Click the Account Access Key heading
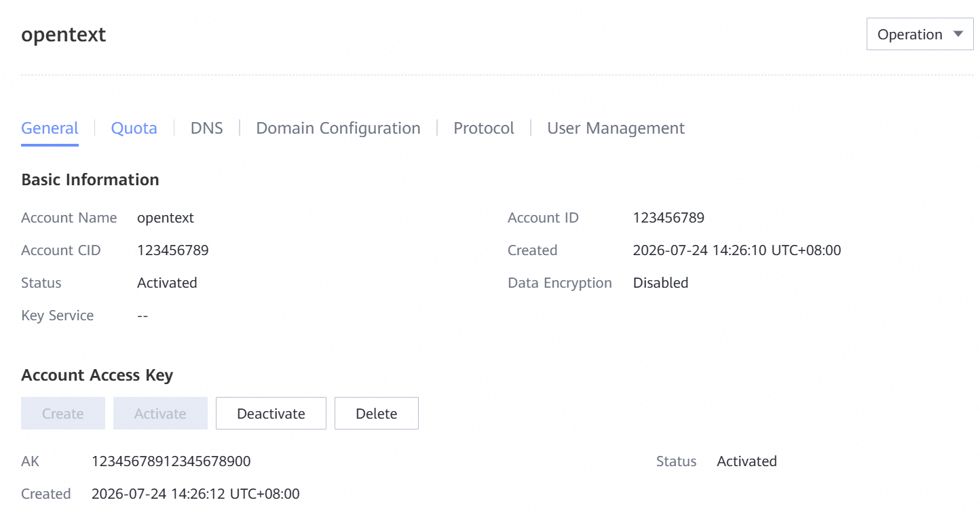Viewport: 980px width, 515px height. (x=97, y=375)
